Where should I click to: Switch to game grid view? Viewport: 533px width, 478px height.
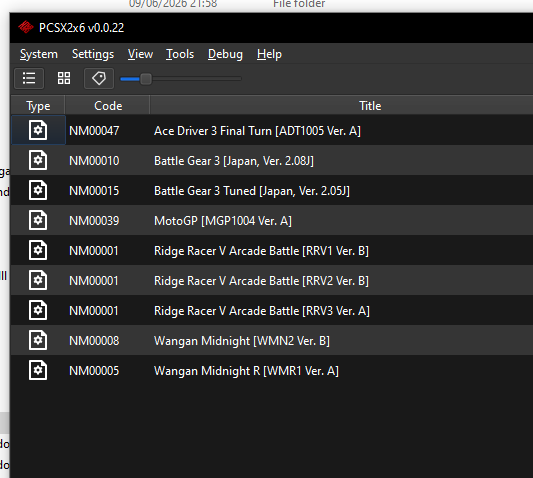[x=64, y=79]
